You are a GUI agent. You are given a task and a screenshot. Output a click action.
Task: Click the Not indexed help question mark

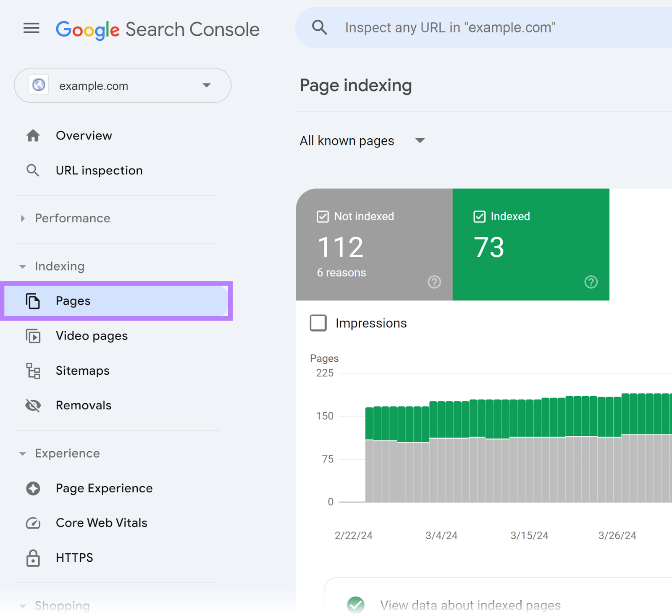(x=434, y=282)
